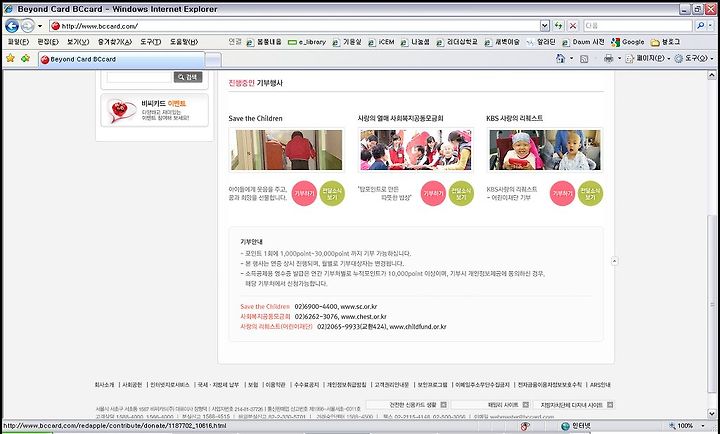Open the 즐겨찾기(A) menu
720x434 pixels.
pos(114,42)
